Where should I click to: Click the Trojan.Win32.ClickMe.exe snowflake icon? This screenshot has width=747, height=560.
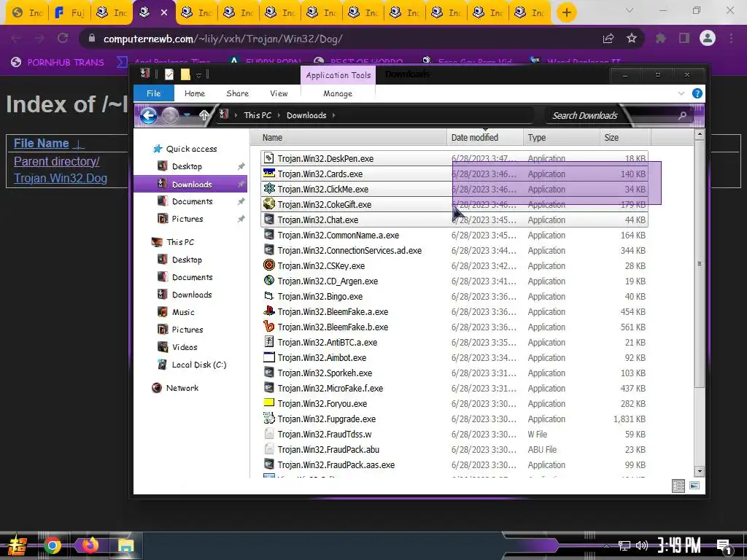tap(268, 189)
